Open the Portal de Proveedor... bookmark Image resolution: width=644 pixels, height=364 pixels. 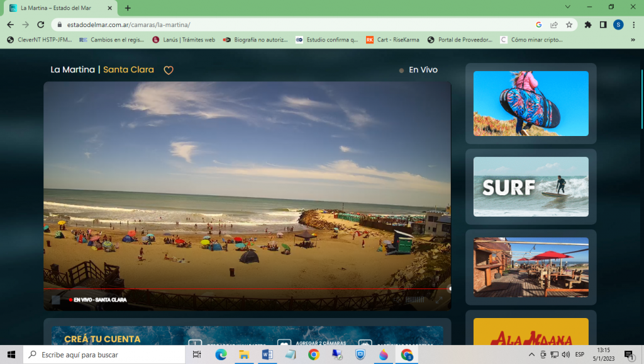pos(460,40)
